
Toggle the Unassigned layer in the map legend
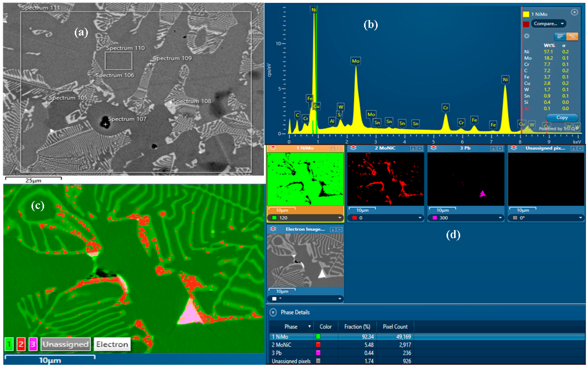coord(66,344)
